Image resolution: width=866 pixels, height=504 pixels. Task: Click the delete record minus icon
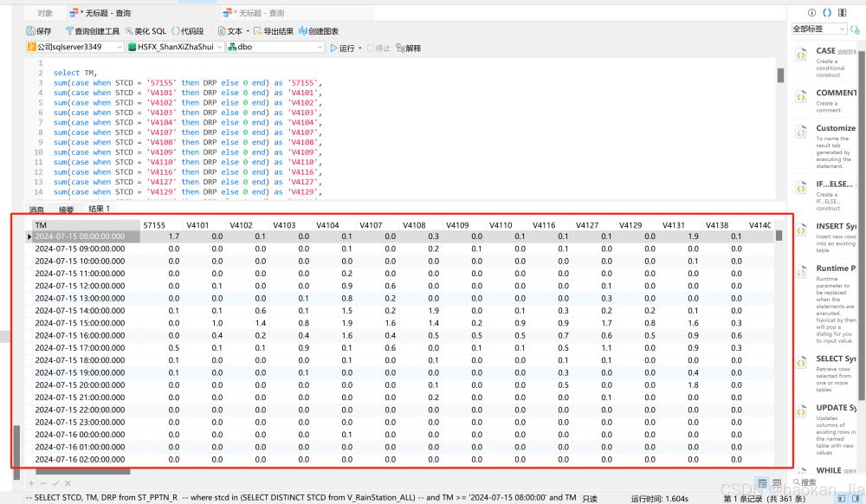(x=43, y=483)
